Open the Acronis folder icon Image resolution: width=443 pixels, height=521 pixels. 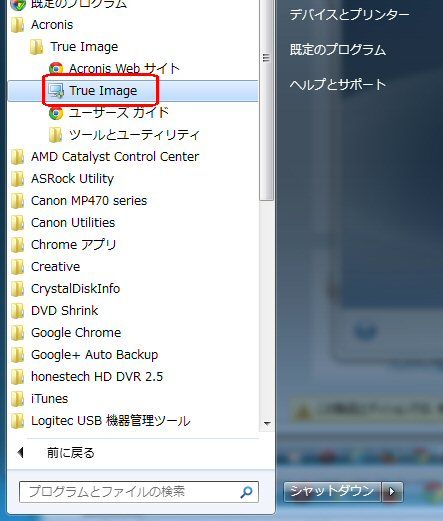tap(18, 25)
